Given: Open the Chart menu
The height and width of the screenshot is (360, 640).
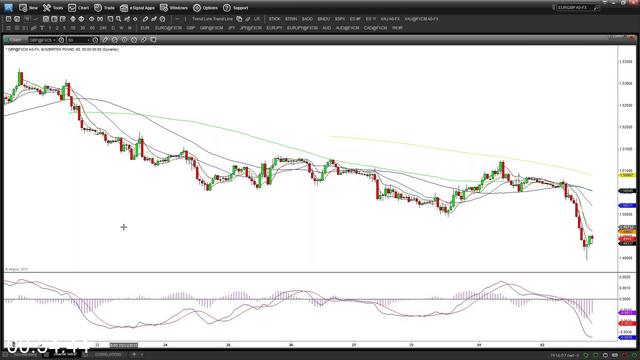Looking at the screenshot, I should point(78,8).
